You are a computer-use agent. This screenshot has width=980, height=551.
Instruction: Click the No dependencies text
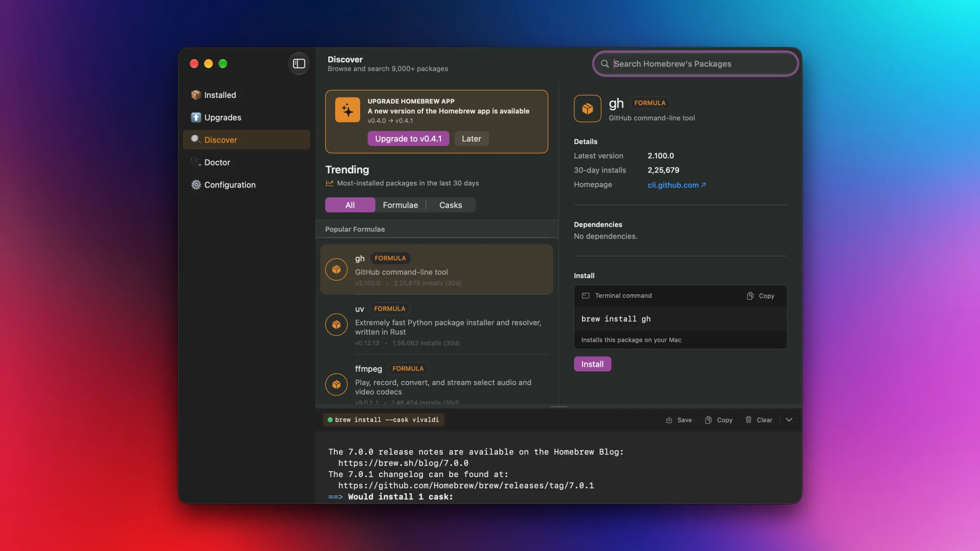605,236
